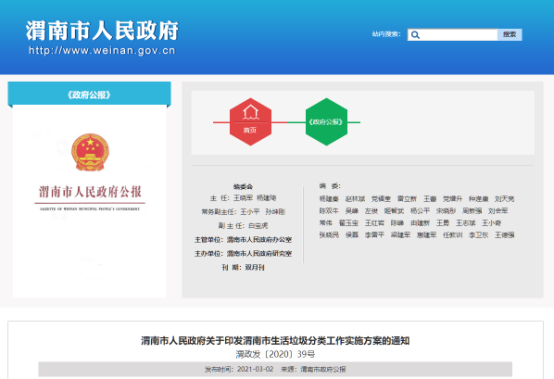This screenshot has height=379, width=554.
Task: Click the http://www.weinan.gov.cn address text
Action: click(102, 51)
